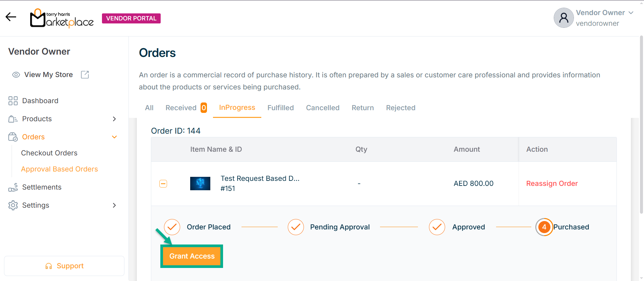Switch to the Cancelled orders tab
This screenshot has height=281, width=644.
pyautogui.click(x=323, y=108)
